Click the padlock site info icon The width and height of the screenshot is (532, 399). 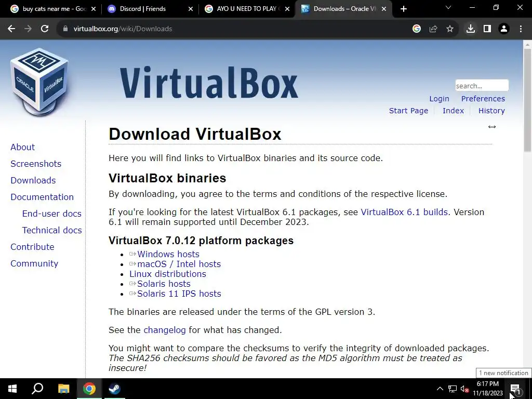65,29
